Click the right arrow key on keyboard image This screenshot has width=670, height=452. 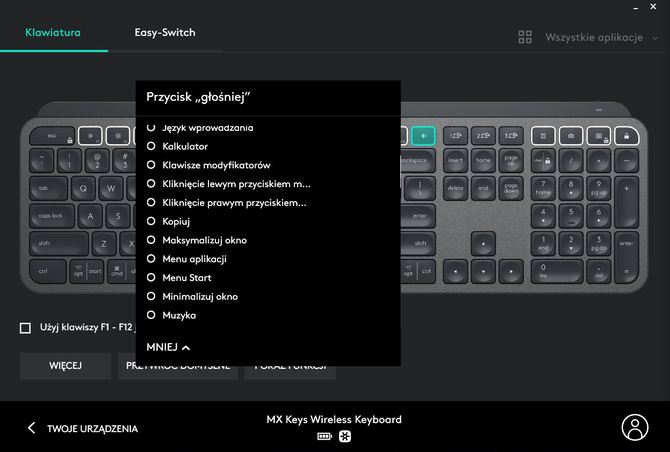coord(511,271)
